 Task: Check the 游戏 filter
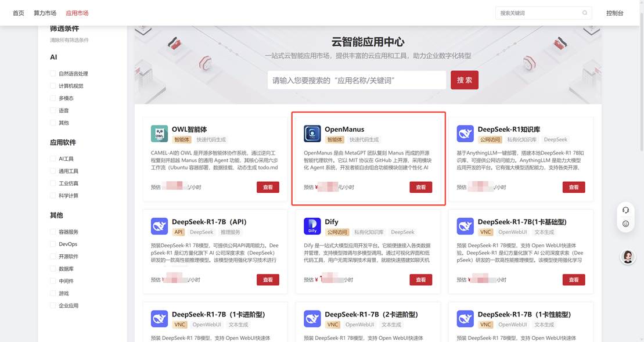tap(53, 293)
